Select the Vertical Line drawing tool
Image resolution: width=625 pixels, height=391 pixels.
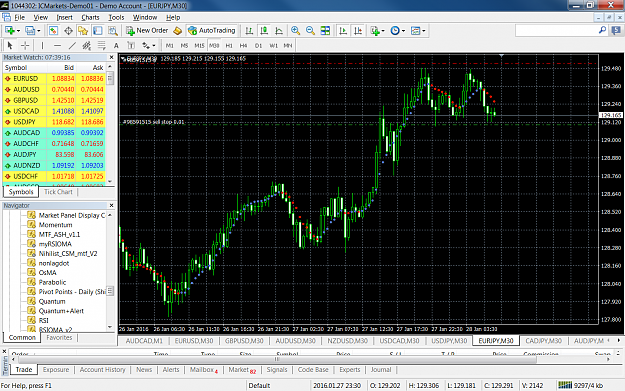tap(42, 45)
